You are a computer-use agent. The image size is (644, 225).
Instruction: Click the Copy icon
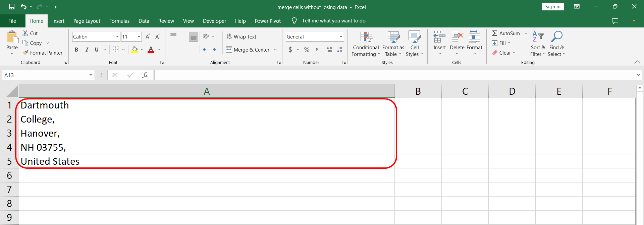[25, 43]
